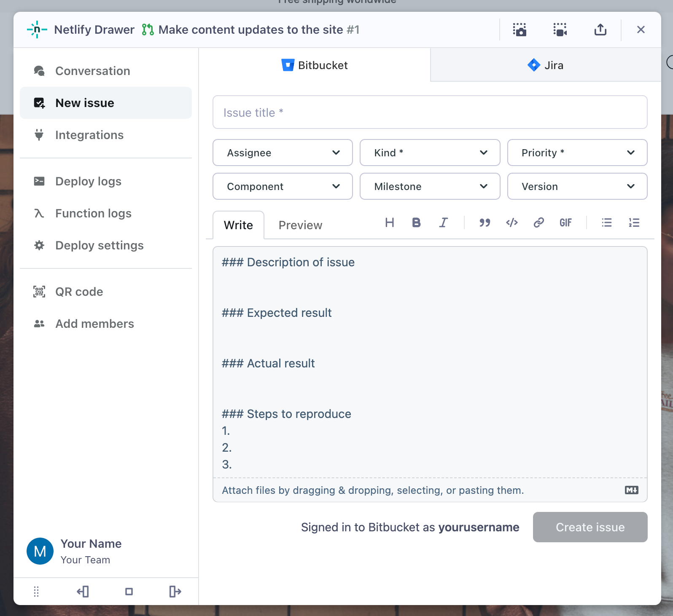Expand the Priority dropdown
673x616 pixels.
(x=577, y=153)
